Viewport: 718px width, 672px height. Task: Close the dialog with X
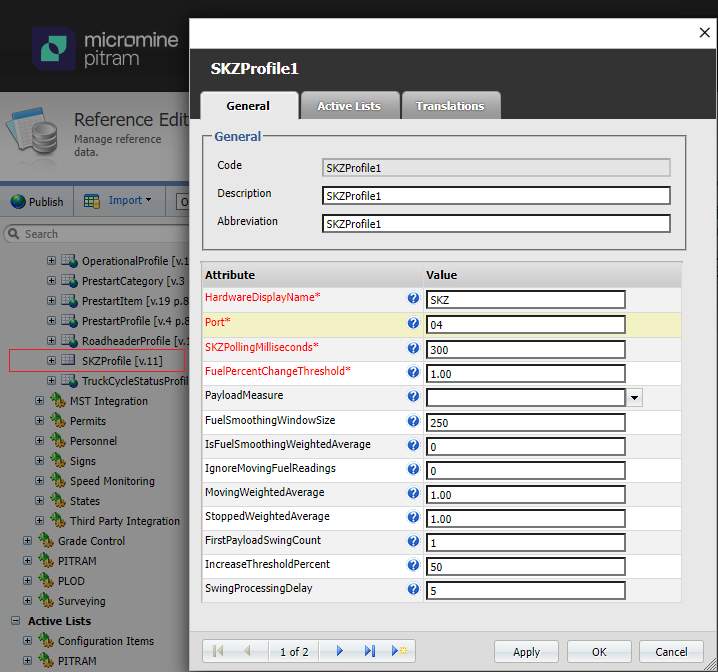point(705,33)
